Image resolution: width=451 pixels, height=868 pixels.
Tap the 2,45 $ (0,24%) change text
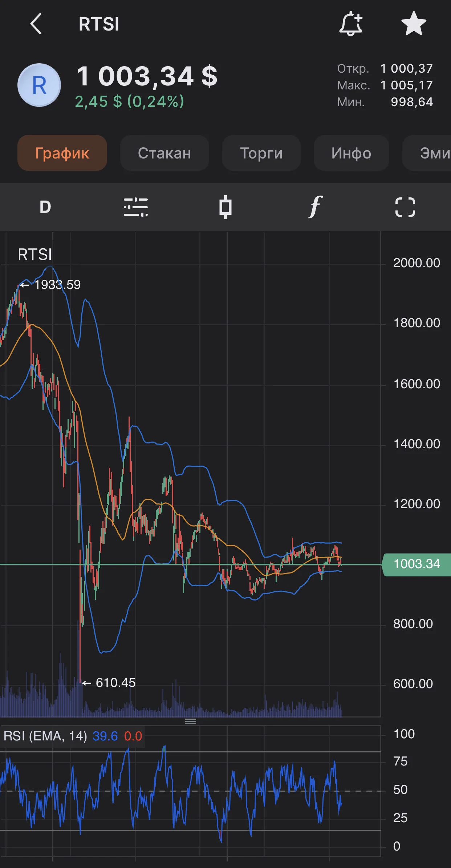[x=130, y=101]
